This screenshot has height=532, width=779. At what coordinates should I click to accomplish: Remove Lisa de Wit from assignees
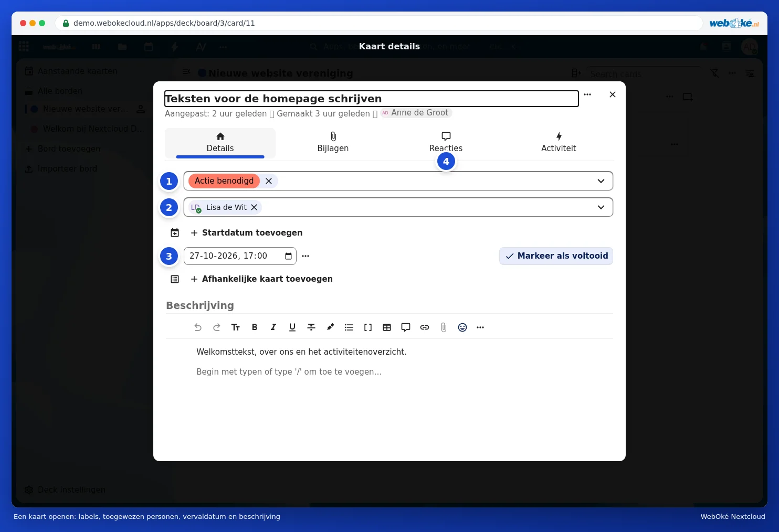pos(254,207)
